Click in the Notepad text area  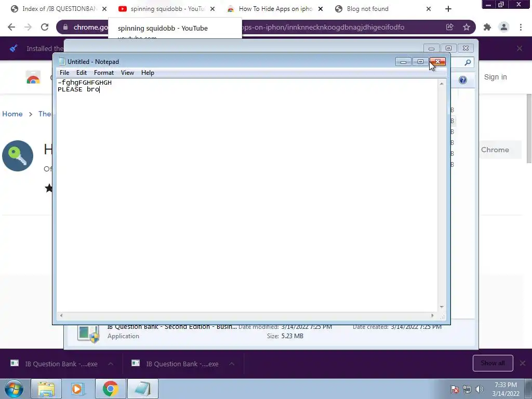tap(247, 195)
